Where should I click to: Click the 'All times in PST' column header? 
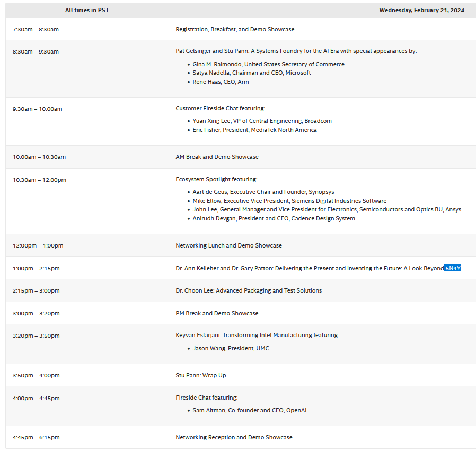pyautogui.click(x=87, y=11)
